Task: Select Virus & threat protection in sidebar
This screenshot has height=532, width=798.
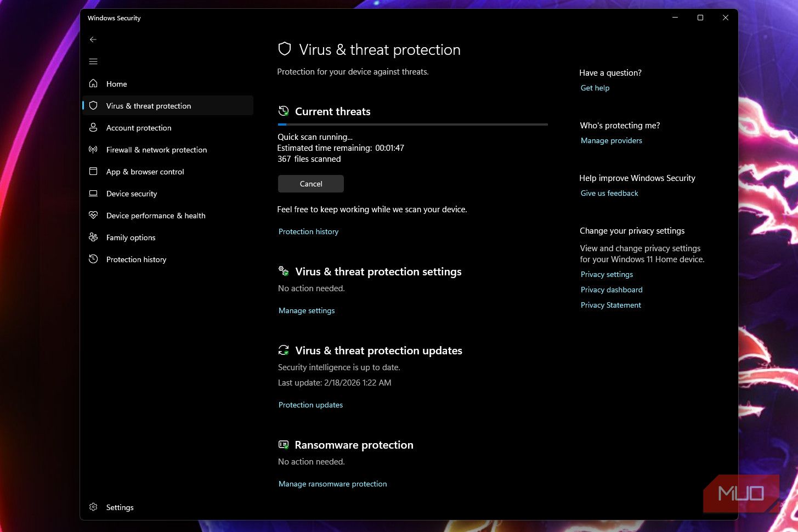Action: pos(168,105)
